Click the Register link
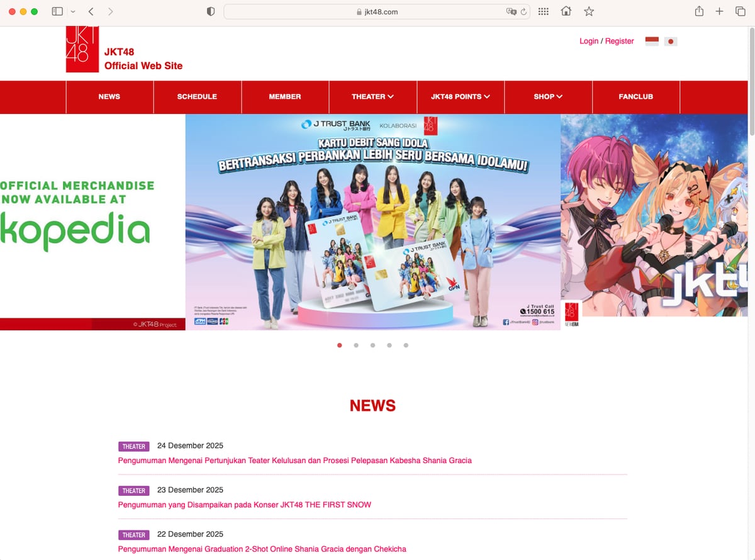The width and height of the screenshot is (755, 560). [x=619, y=40]
